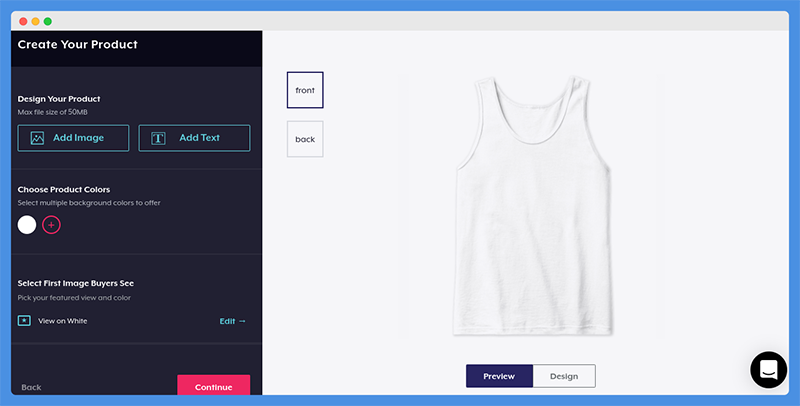Add another product color with plus icon
The image size is (800, 406).
point(51,225)
